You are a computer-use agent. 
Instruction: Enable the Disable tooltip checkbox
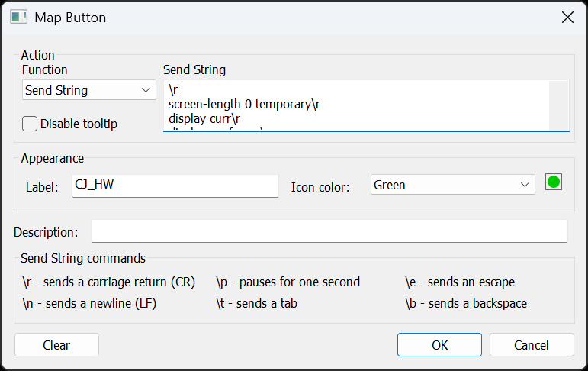[31, 124]
